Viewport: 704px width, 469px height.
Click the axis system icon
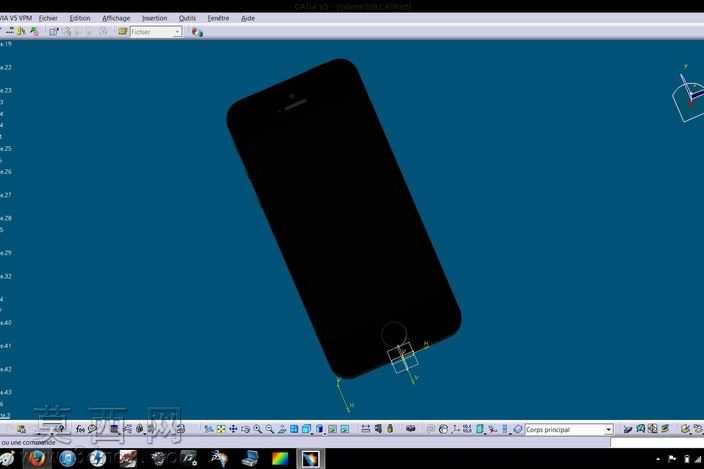[455, 429]
